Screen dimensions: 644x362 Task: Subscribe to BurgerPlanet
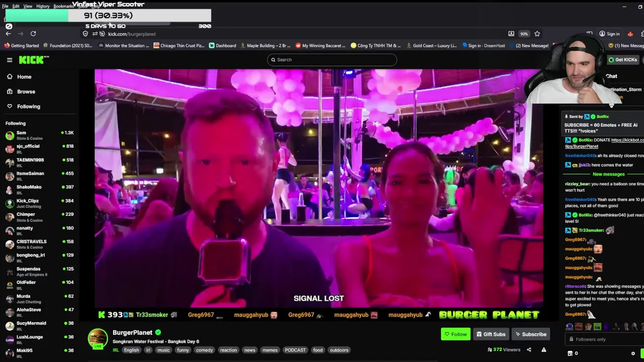(530, 334)
